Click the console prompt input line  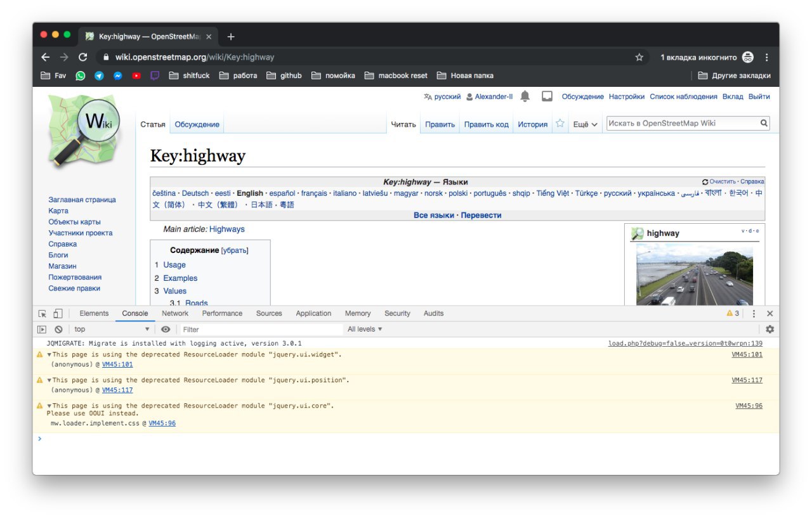[406, 438]
